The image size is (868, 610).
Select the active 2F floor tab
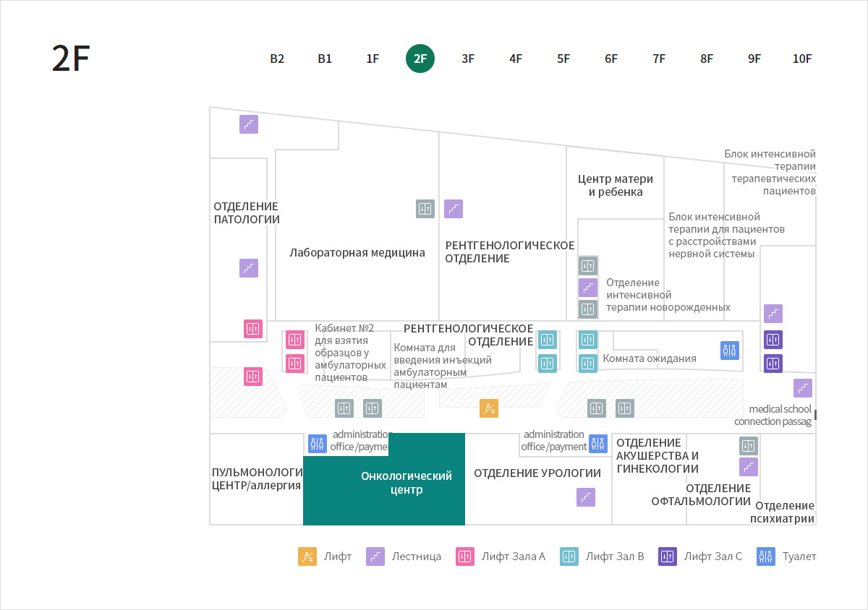420,59
